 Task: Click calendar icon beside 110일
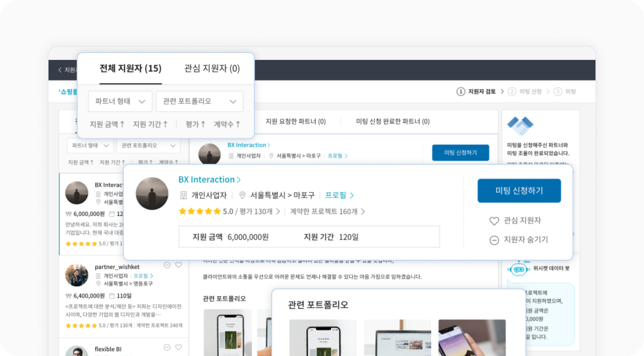tap(112, 296)
